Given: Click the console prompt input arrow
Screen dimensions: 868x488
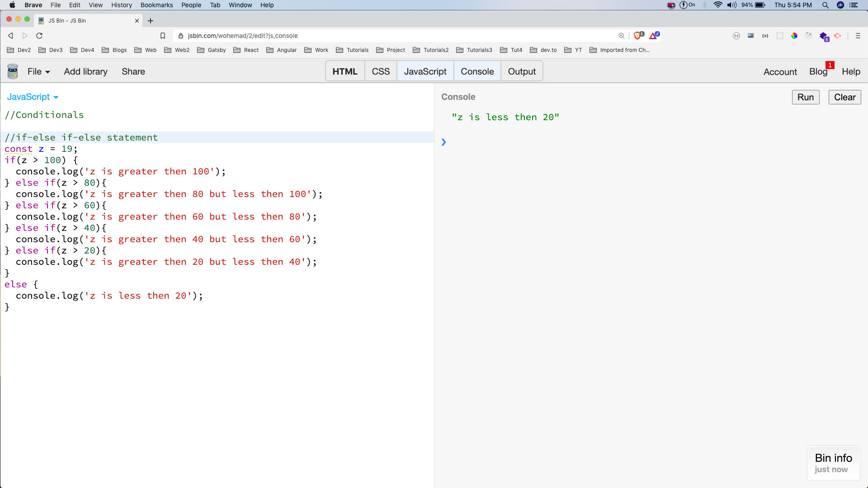Looking at the screenshot, I should pyautogui.click(x=444, y=142).
